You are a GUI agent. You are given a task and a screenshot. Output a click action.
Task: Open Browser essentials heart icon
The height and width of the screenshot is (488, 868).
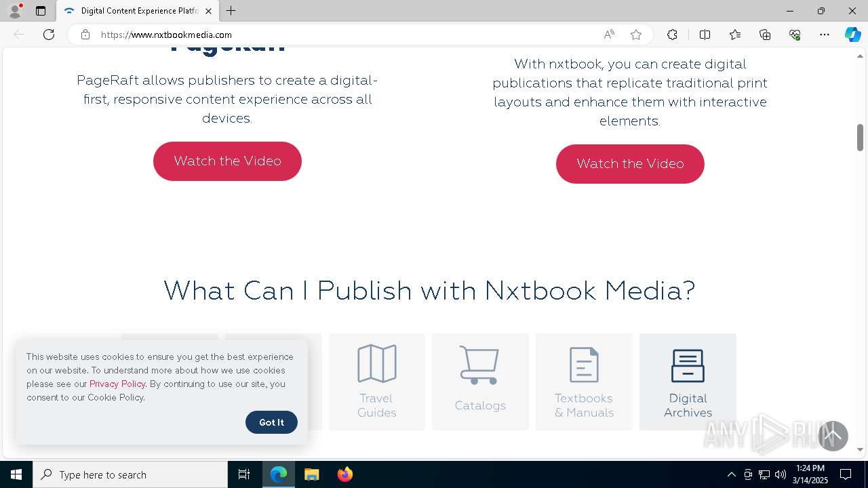click(x=795, y=35)
